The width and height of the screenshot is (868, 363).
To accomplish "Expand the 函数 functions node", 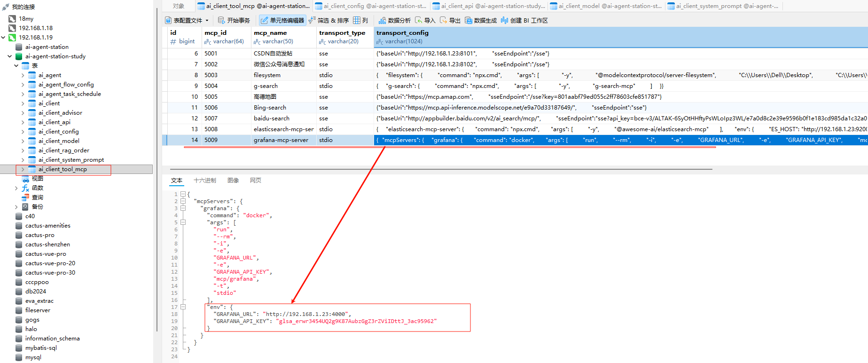I will click(x=16, y=188).
